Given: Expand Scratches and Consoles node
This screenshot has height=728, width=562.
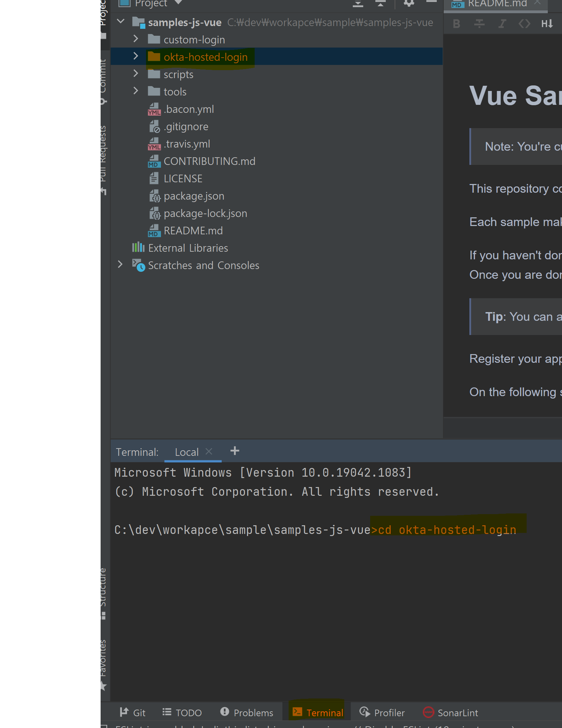Looking at the screenshot, I should pyautogui.click(x=120, y=265).
